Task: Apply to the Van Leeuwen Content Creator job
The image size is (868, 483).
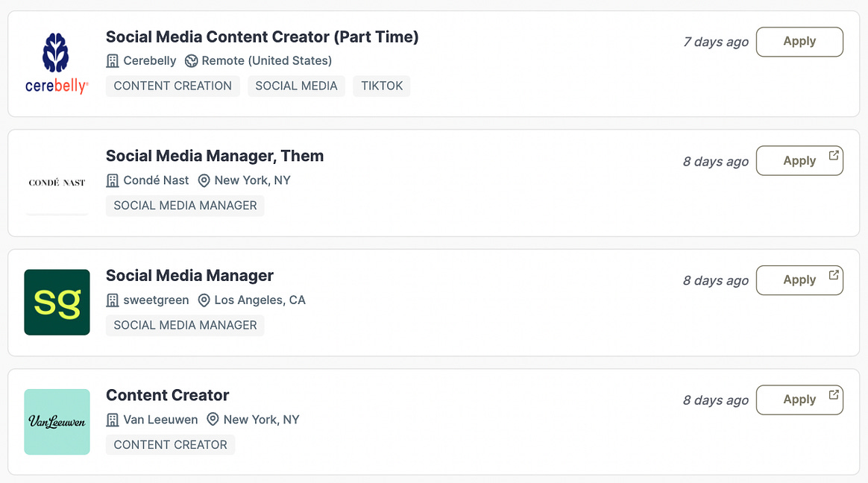Action: 799,400
